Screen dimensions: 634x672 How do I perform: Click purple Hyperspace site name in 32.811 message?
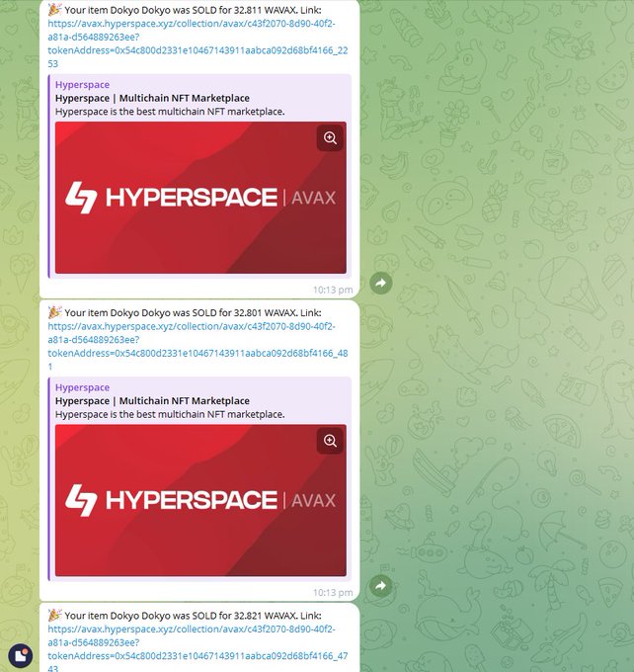[x=82, y=84]
